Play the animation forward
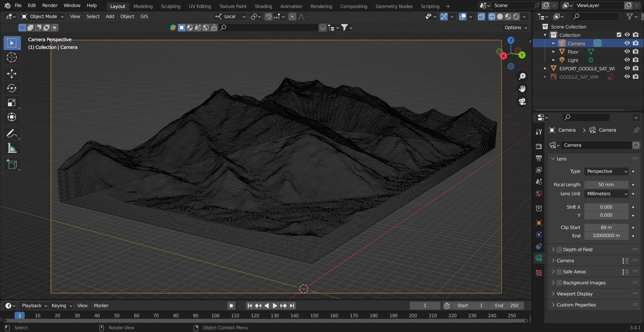644x332 pixels. point(275,306)
